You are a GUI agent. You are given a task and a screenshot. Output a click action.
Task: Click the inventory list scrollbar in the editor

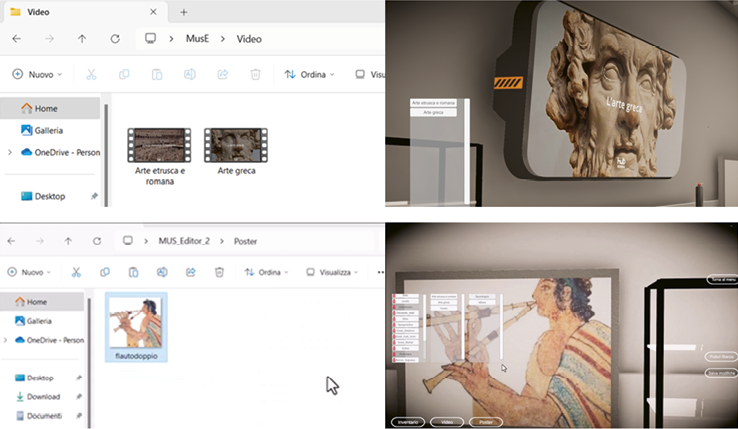click(425, 325)
